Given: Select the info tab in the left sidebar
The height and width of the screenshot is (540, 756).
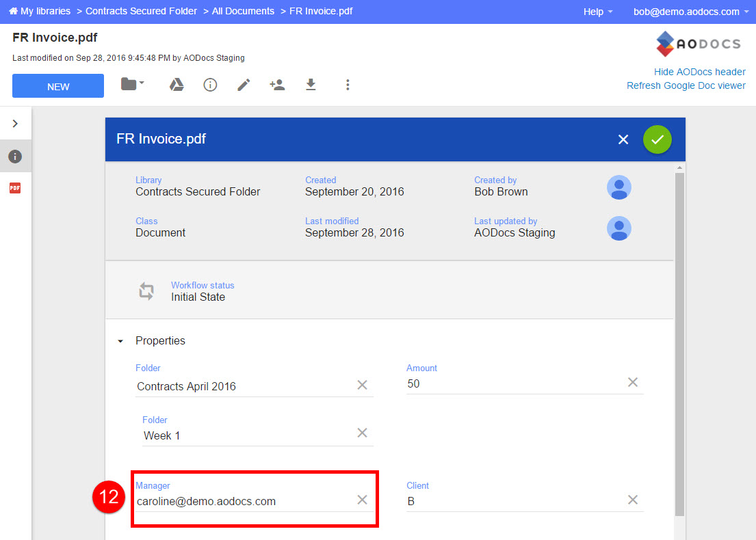Looking at the screenshot, I should 15,156.
